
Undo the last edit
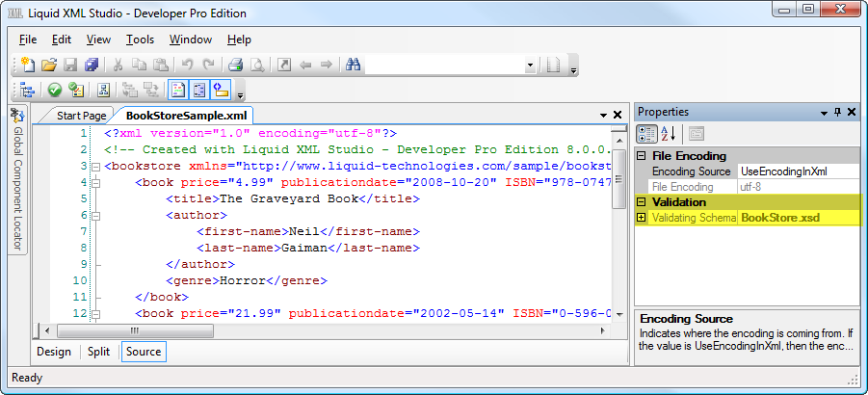(x=187, y=66)
